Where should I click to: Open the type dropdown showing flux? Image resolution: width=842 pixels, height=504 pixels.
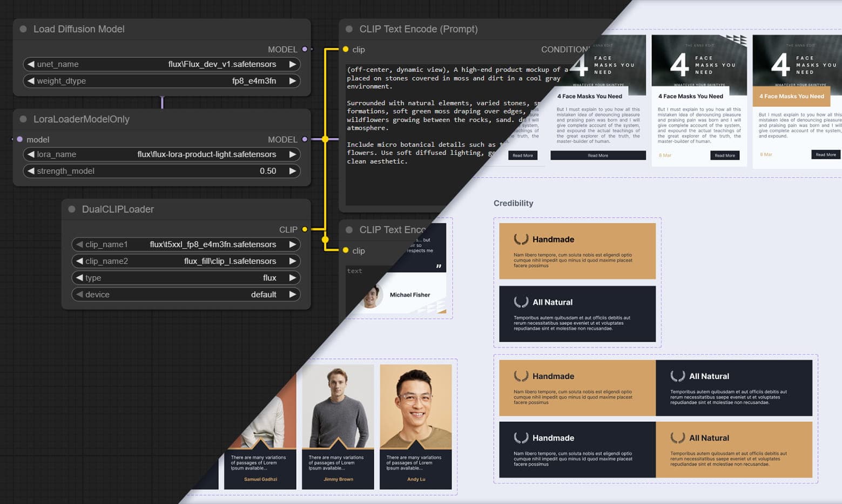(x=186, y=278)
